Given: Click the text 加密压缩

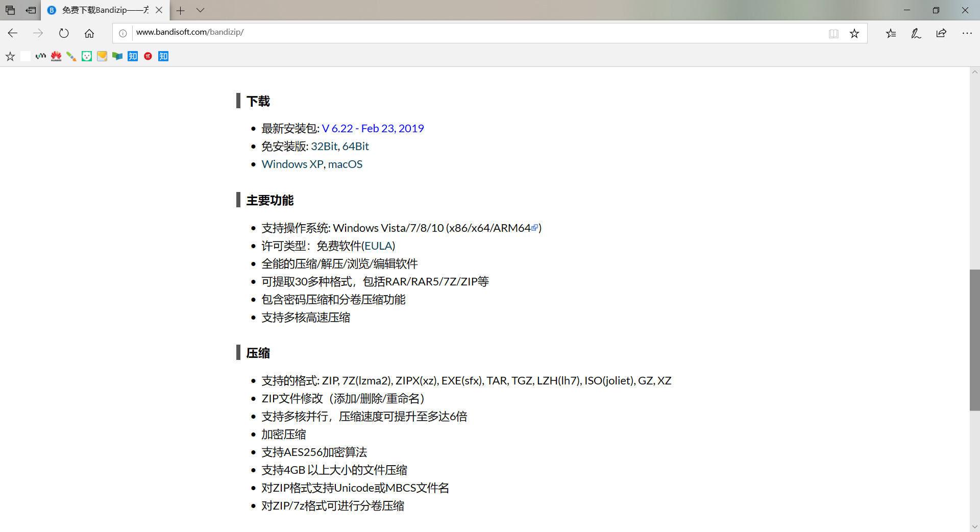Looking at the screenshot, I should tap(284, 434).
